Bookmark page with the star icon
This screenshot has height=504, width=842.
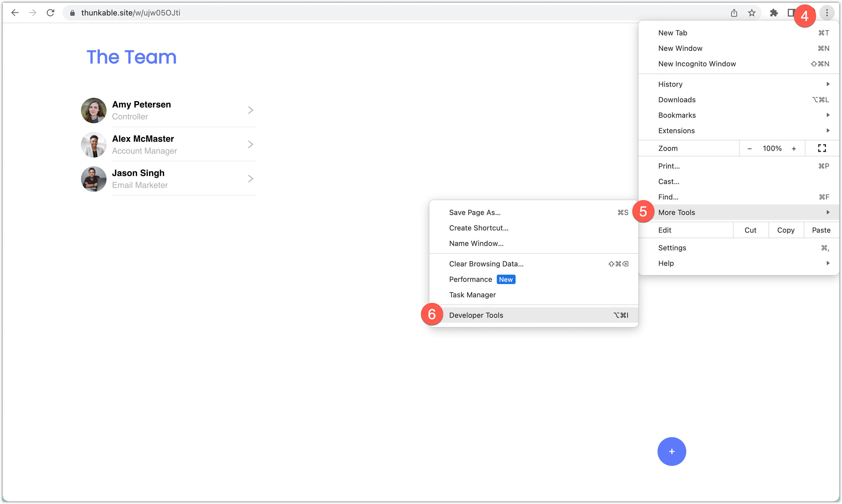tap(752, 13)
